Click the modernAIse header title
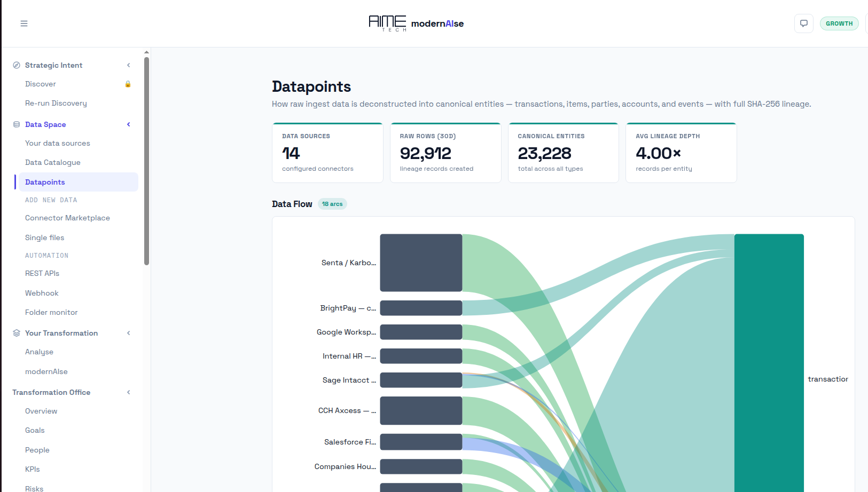The height and width of the screenshot is (492, 868). [437, 23]
